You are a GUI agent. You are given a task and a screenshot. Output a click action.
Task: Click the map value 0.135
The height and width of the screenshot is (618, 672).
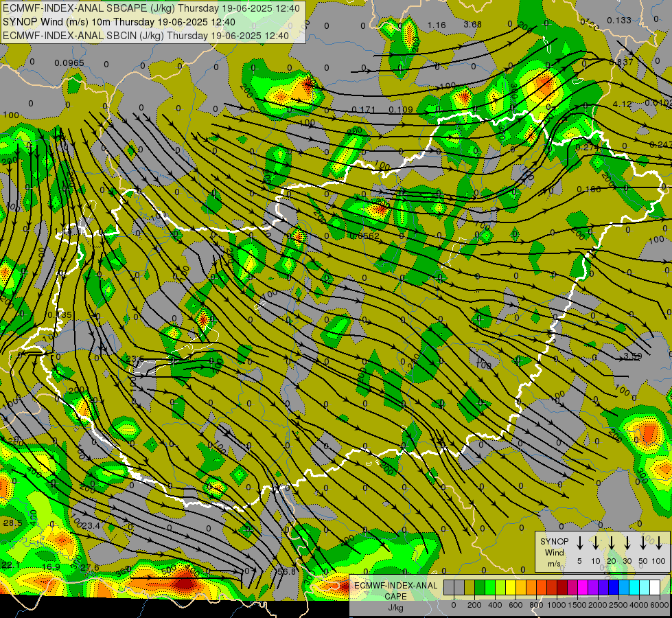click(x=60, y=315)
